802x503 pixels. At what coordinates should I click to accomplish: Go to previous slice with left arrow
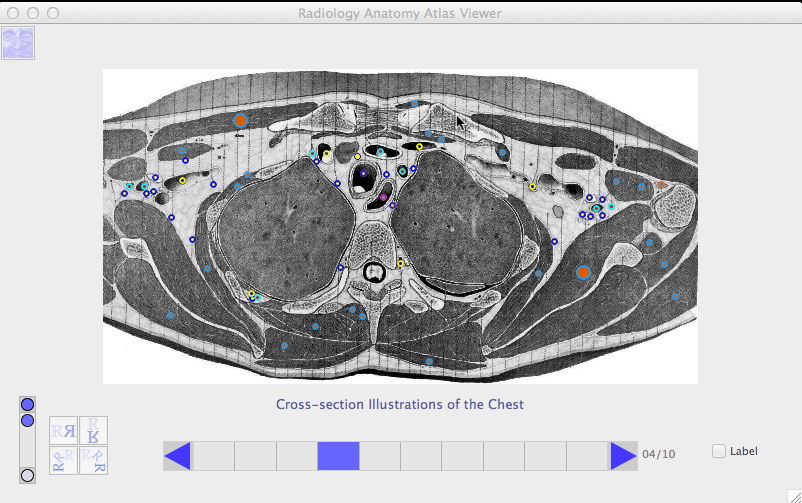pyautogui.click(x=177, y=456)
